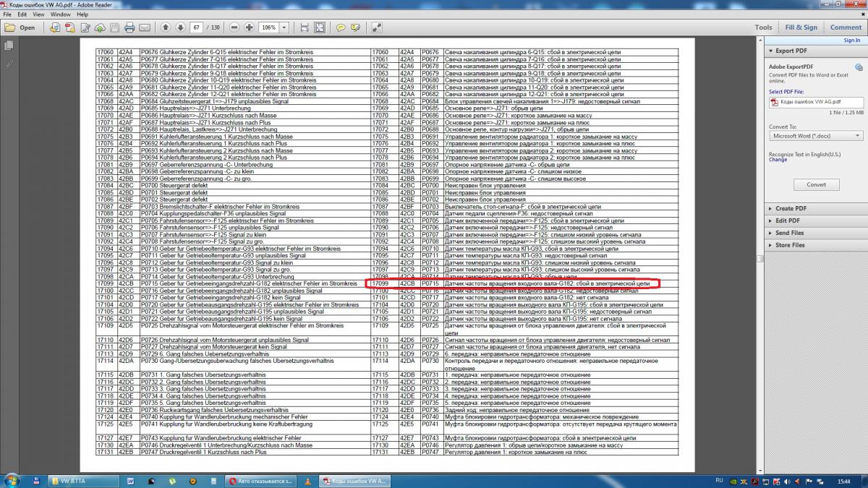
Task: Open the Convert To format dropdown
Action: (x=816, y=136)
